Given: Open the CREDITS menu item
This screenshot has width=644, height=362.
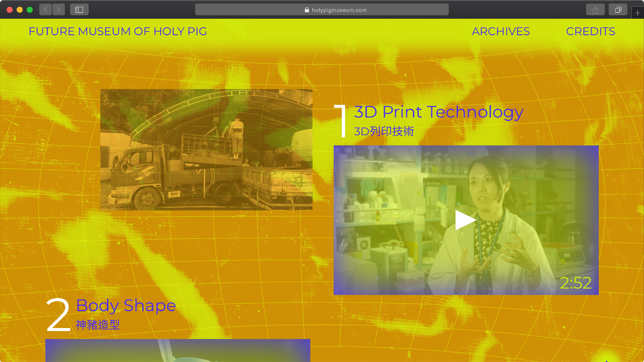Looking at the screenshot, I should click(x=590, y=31).
